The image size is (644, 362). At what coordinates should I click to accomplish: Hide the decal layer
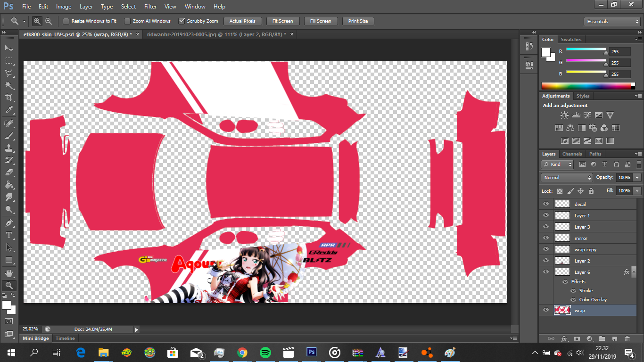546,204
